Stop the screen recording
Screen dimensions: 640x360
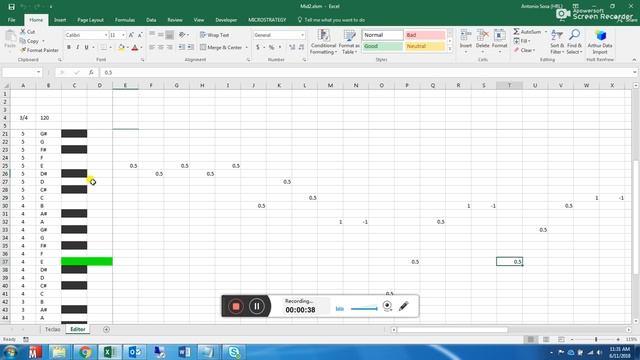pos(236,306)
